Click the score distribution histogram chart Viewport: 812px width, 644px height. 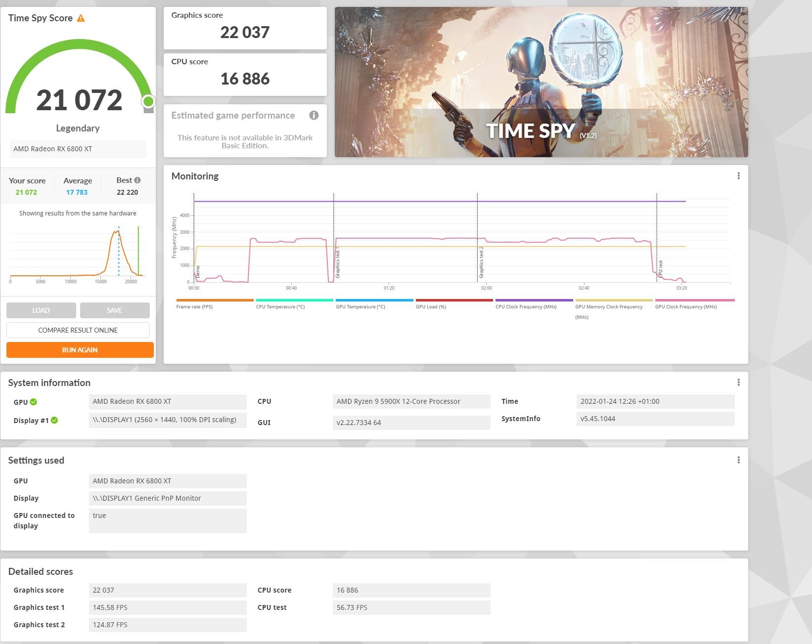pos(78,254)
